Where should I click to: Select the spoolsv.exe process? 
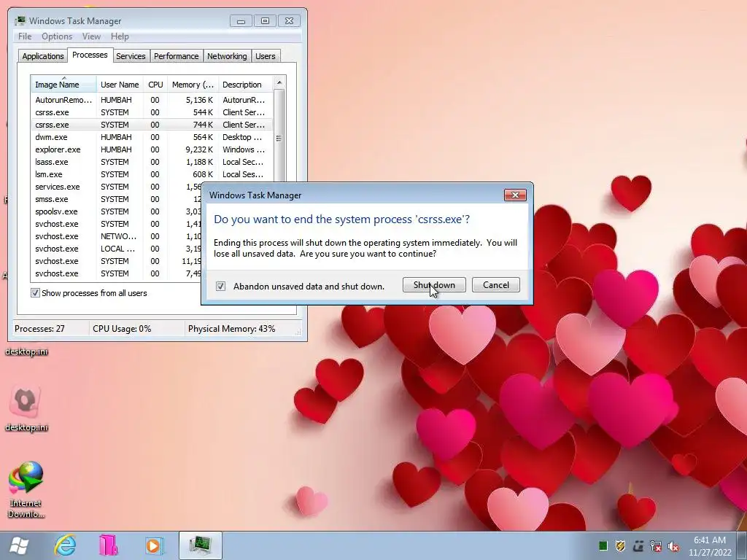(x=116, y=211)
